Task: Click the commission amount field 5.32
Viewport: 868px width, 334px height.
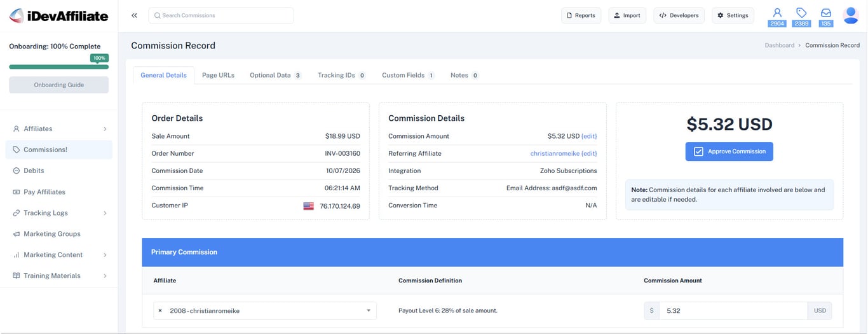Action: pos(733,310)
